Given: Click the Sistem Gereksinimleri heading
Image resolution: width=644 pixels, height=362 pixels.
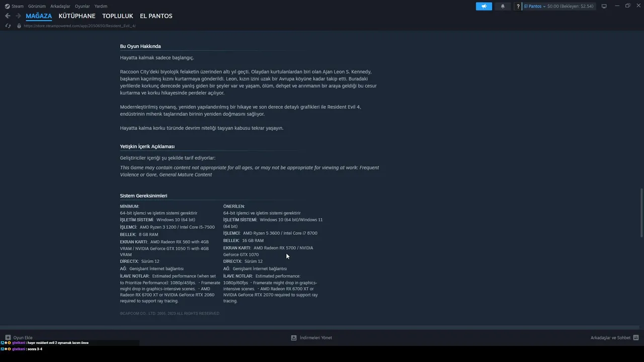Looking at the screenshot, I should coord(143,196).
